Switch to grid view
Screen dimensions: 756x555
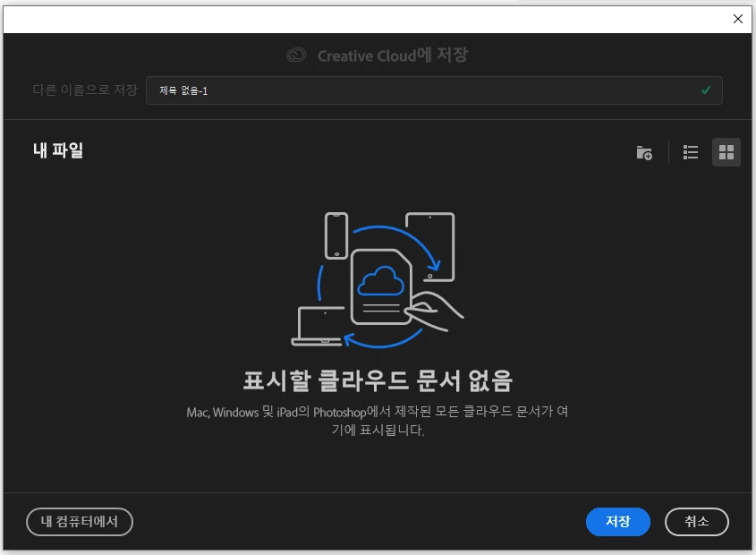pyautogui.click(x=726, y=152)
